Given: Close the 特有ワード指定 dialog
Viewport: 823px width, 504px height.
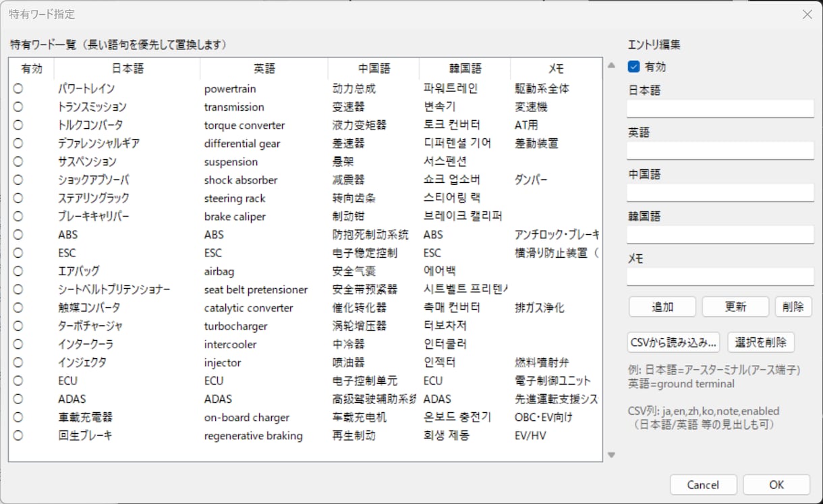Looking at the screenshot, I should pos(807,14).
